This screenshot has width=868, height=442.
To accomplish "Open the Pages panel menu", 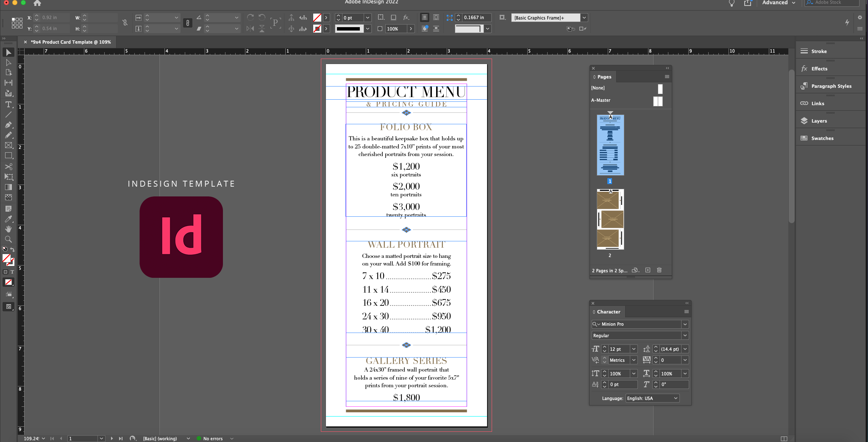I will [666, 76].
